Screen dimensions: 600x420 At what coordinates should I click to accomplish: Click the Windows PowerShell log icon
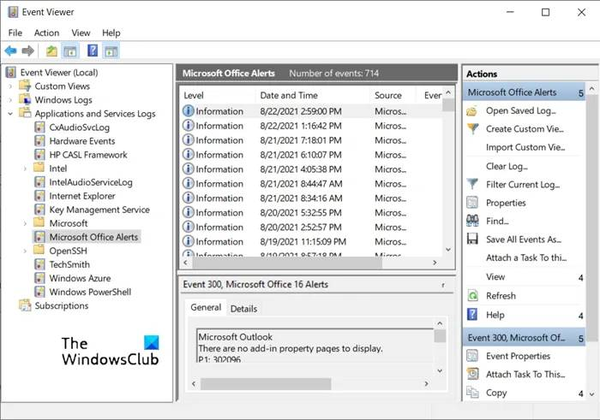[x=39, y=291]
